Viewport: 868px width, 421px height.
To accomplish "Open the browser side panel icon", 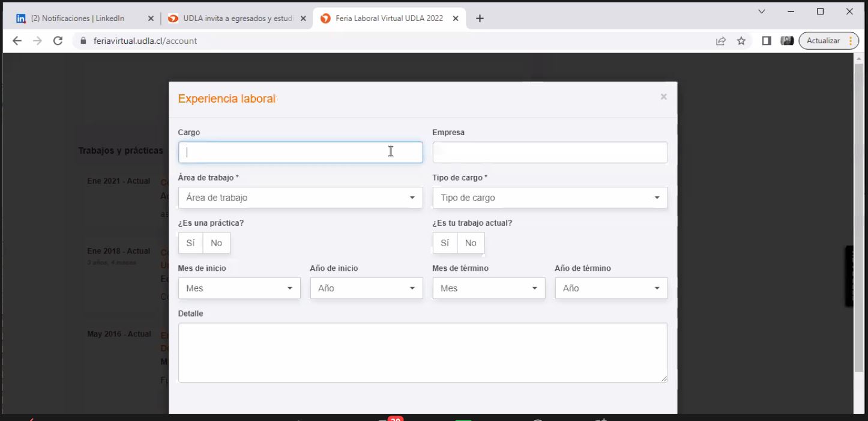I will click(x=767, y=41).
